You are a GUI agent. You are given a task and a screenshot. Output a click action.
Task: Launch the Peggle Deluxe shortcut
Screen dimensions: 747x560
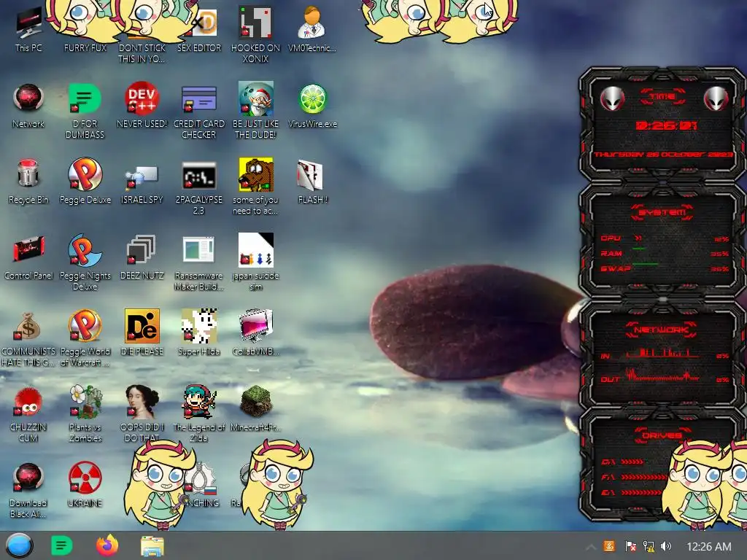pyautogui.click(x=85, y=182)
